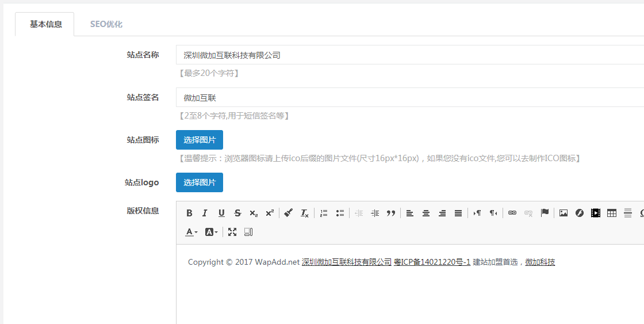Viewport: 644px width, 324px height.
Task: Insert a bulleted list
Action: [340, 213]
